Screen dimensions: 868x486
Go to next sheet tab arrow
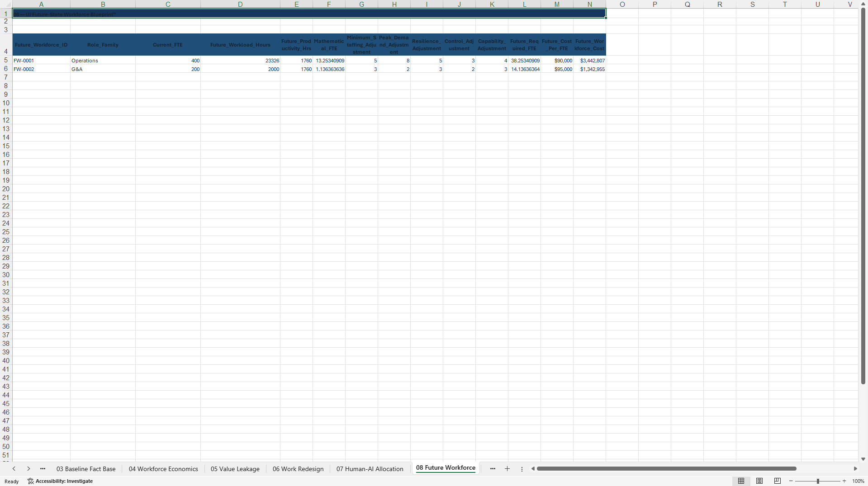coord(28,469)
